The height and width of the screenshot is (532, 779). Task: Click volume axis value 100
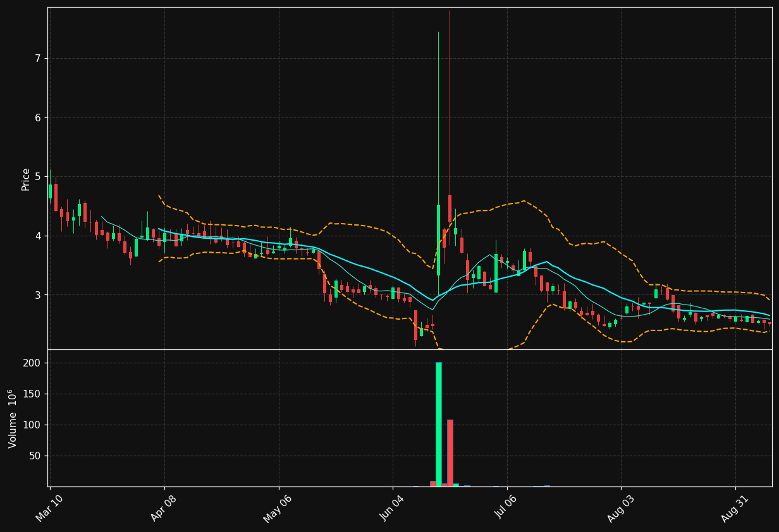pyautogui.click(x=32, y=425)
